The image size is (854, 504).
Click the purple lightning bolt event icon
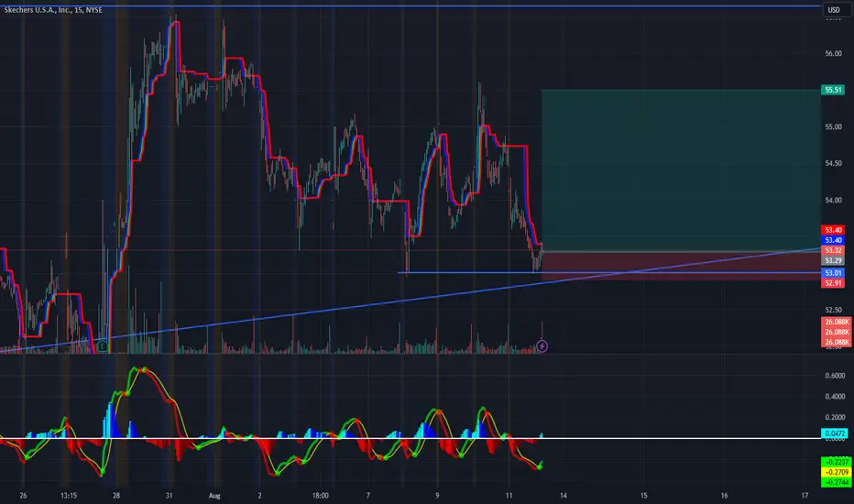click(542, 346)
